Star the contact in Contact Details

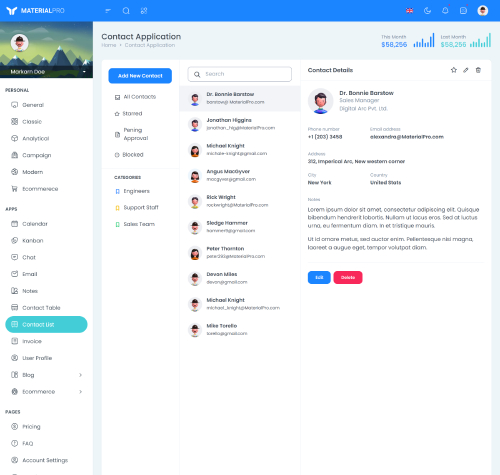coord(454,70)
